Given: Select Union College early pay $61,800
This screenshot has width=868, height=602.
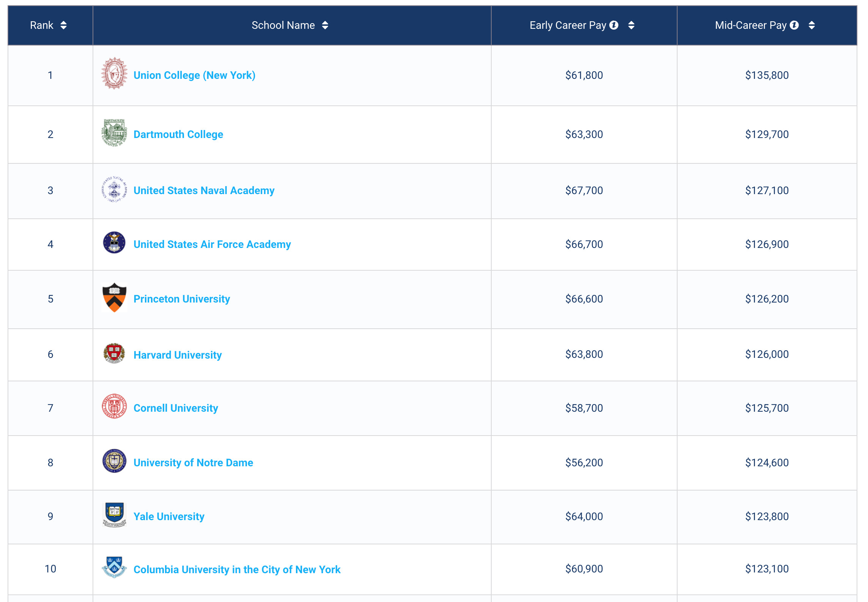Looking at the screenshot, I should point(584,75).
